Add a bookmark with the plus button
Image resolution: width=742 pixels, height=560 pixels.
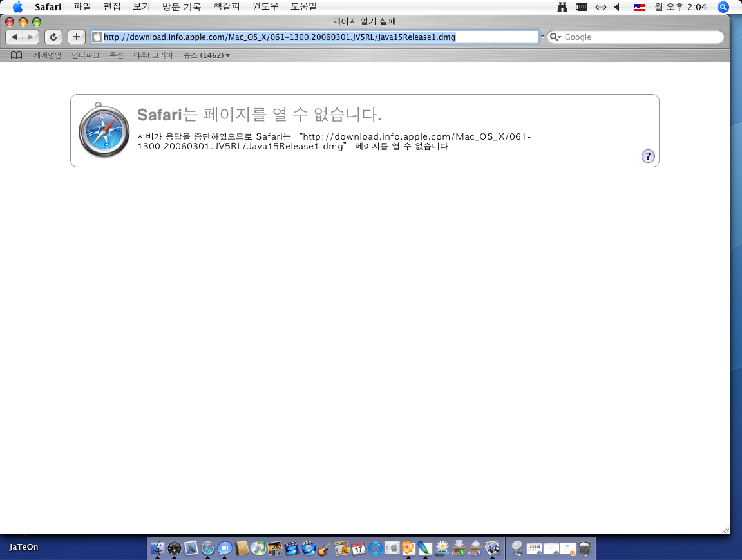pyautogui.click(x=76, y=37)
